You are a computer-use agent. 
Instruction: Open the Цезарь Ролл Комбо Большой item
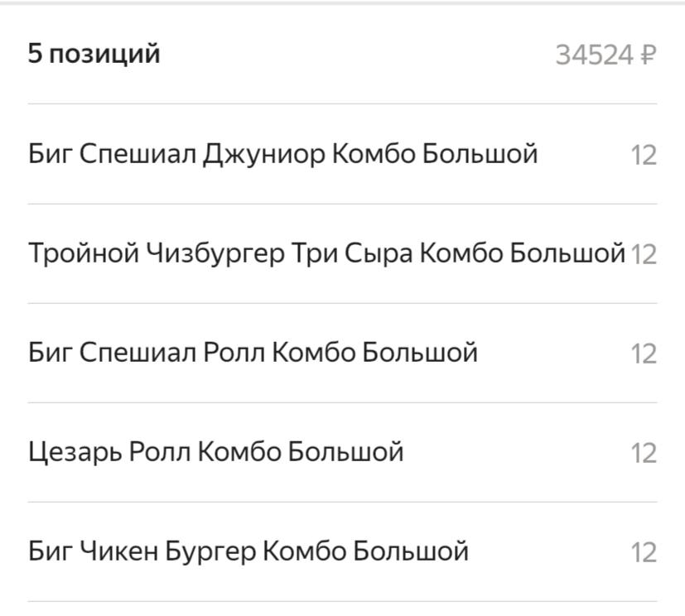215,452
